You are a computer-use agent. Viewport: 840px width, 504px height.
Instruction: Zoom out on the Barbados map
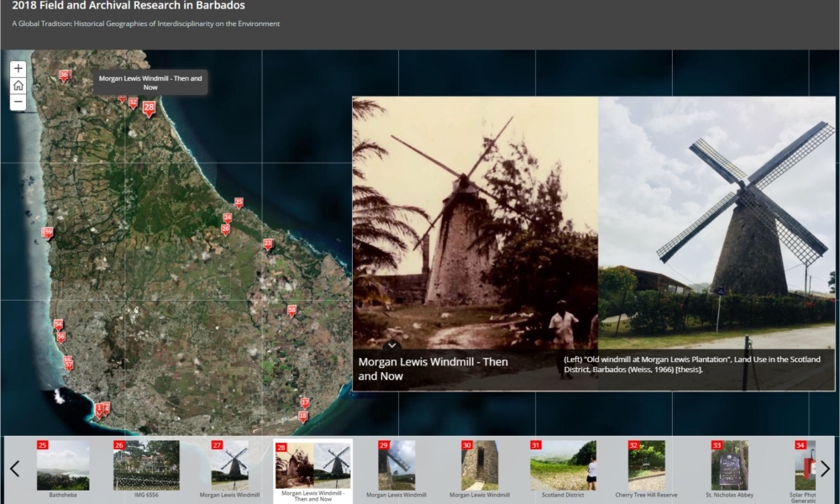tap(18, 102)
